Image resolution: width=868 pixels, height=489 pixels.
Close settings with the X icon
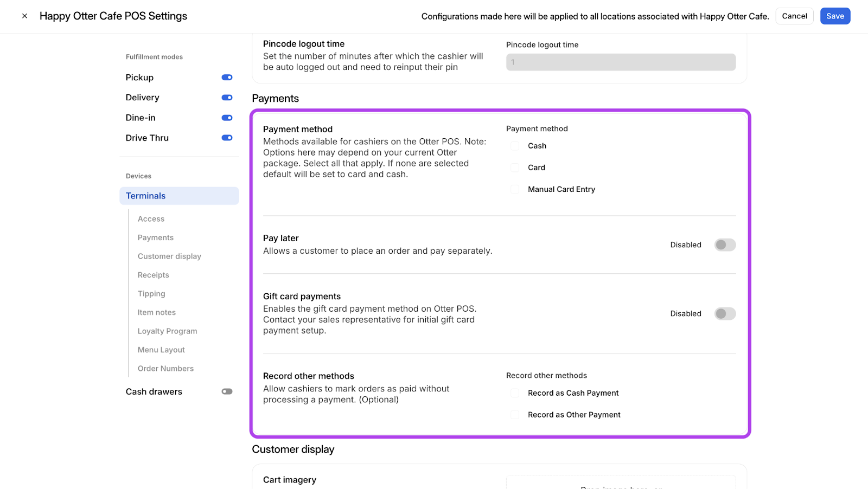click(24, 16)
